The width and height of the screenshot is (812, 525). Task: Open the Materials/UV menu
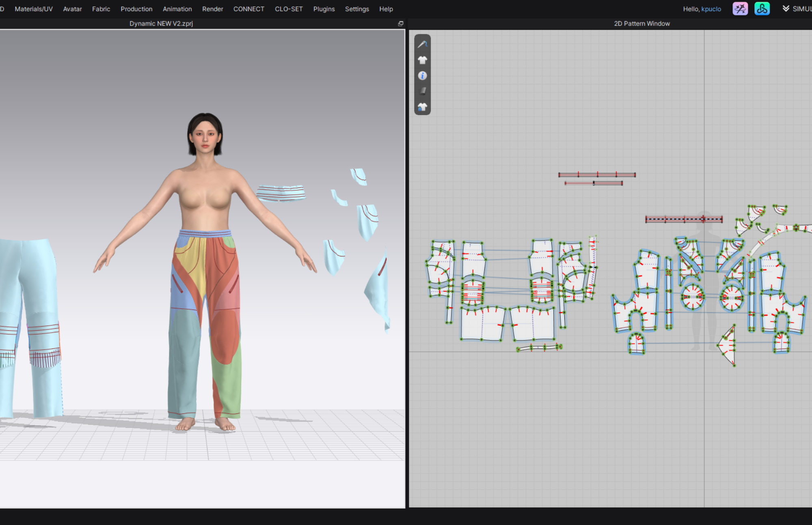click(34, 9)
